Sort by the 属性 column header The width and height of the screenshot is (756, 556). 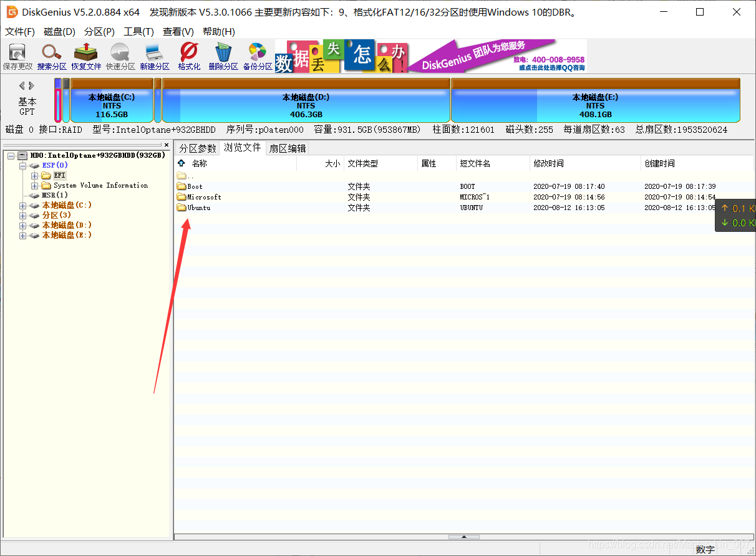coord(429,163)
